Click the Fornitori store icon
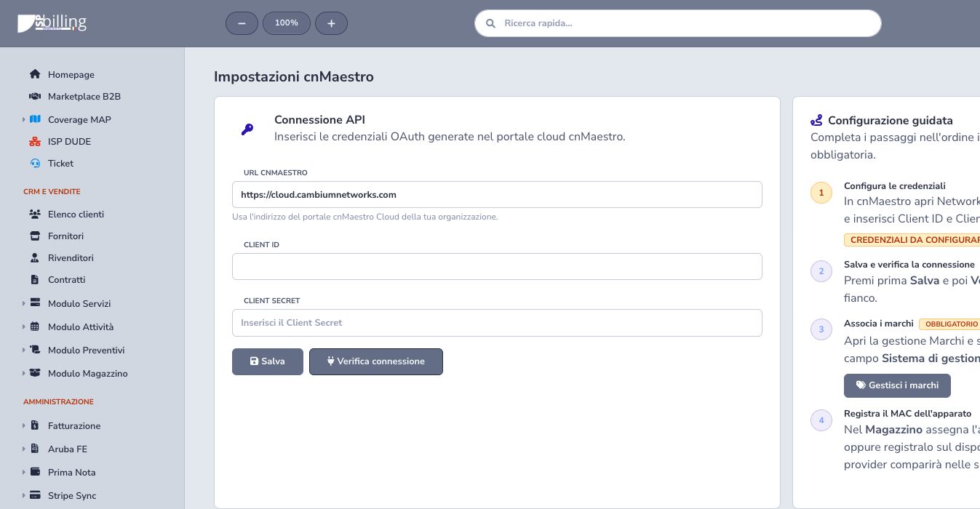Screen dimensions: 980x509 pos(34,236)
